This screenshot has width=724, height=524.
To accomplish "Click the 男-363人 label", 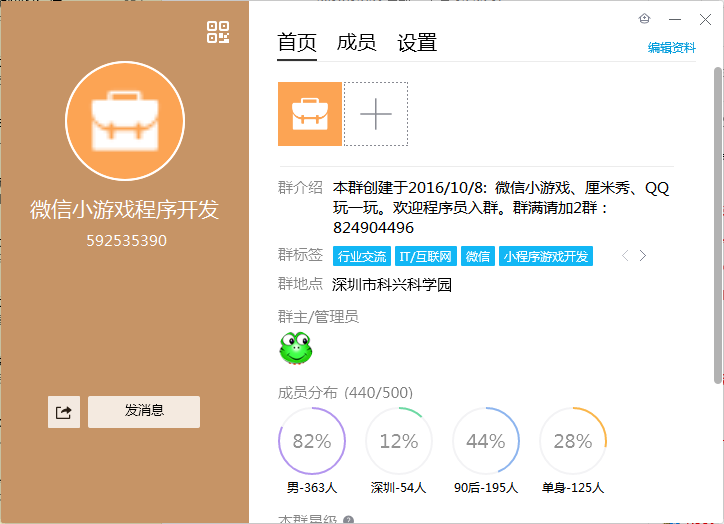I will (x=312, y=488).
